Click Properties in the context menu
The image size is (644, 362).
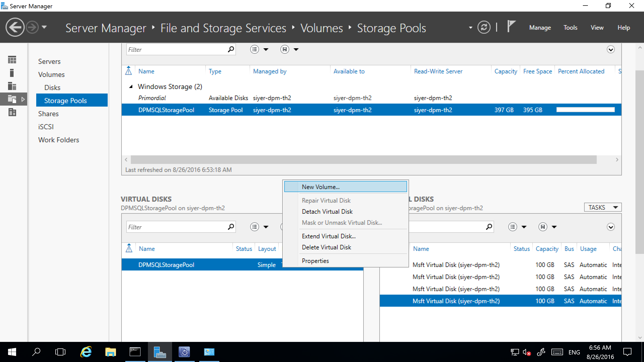(x=315, y=261)
